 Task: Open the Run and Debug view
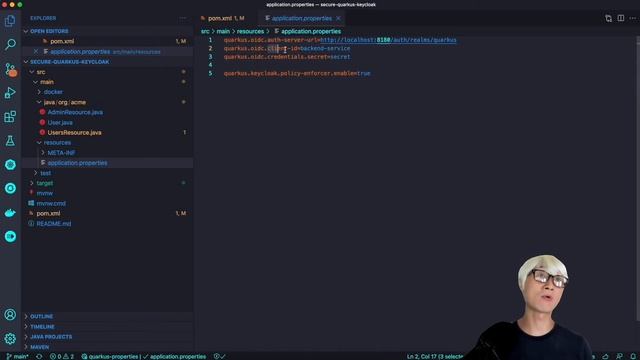point(10,93)
